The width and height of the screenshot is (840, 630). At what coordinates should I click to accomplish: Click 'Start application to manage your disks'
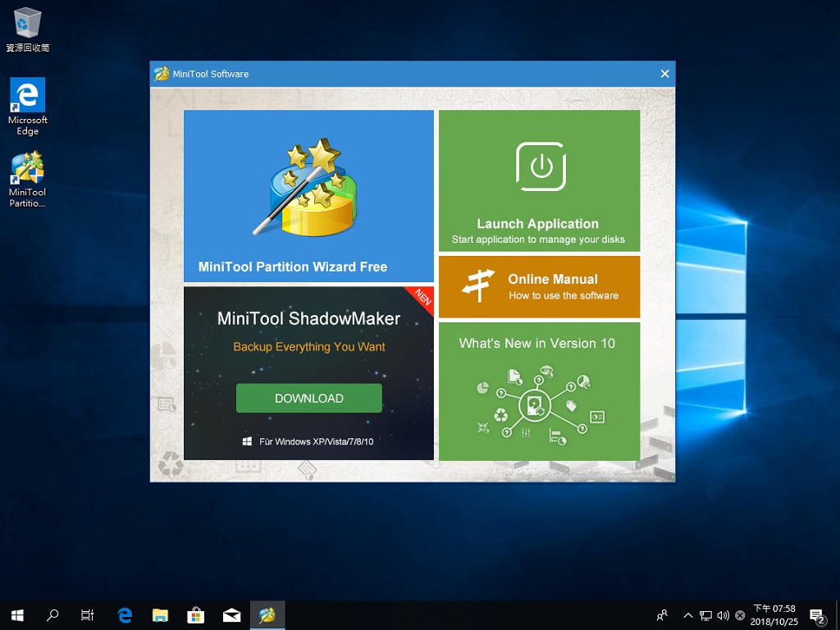pos(538,240)
